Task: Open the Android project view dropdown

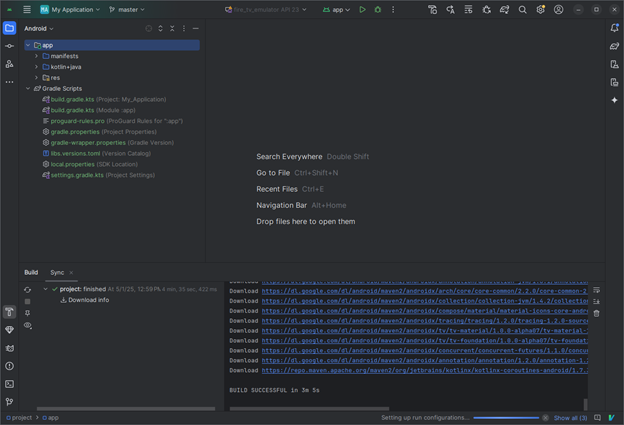Action: (39, 28)
